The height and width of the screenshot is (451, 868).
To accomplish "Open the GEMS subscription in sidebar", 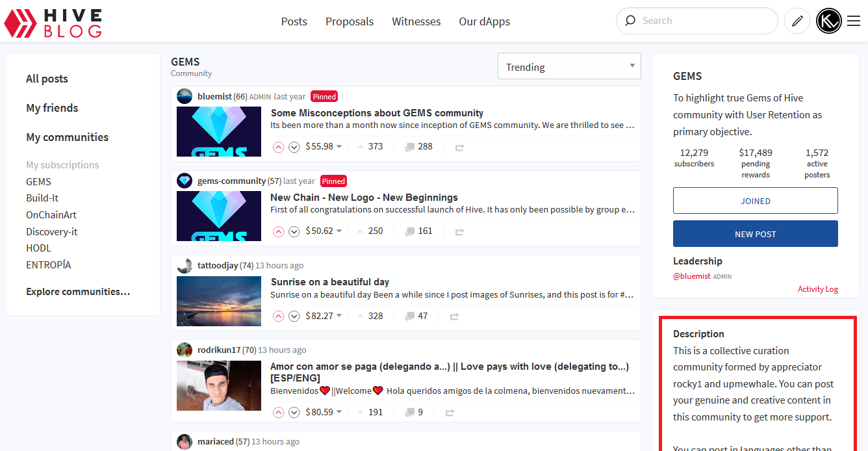I will (38, 182).
